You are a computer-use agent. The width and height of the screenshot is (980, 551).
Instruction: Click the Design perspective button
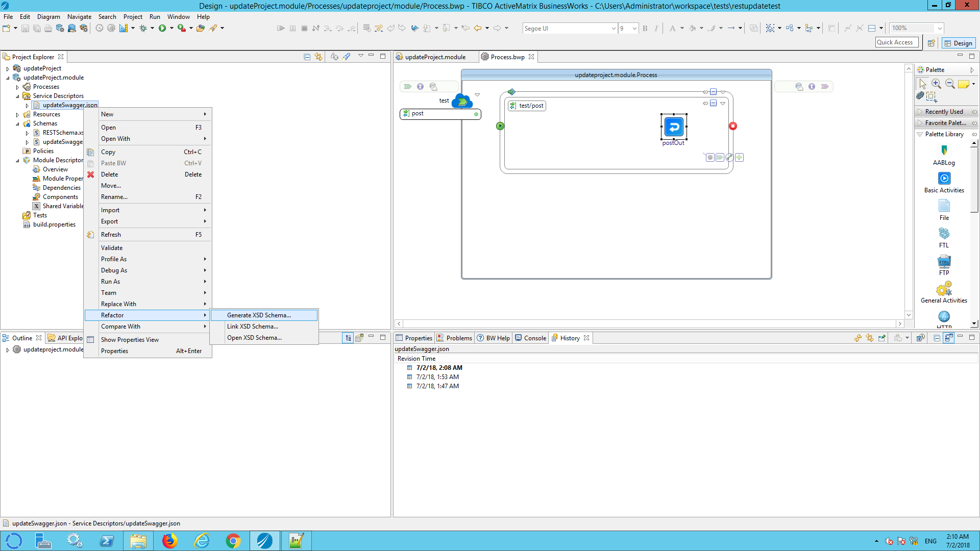[959, 43]
